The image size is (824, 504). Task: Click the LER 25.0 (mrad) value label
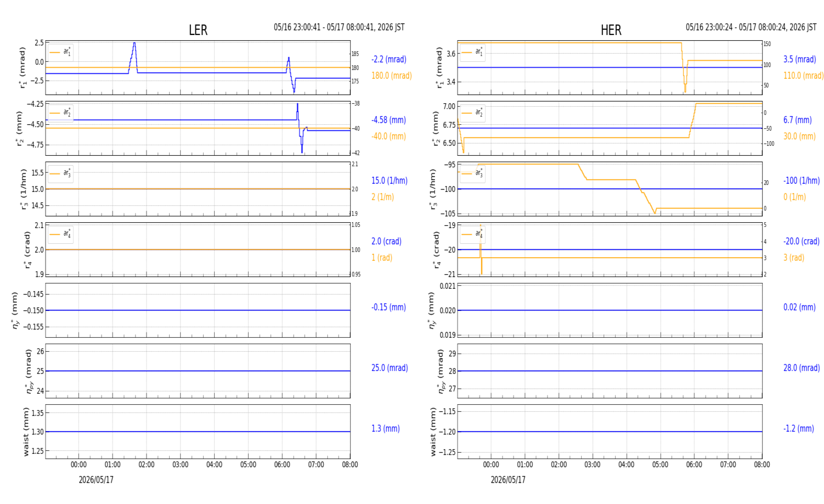pos(390,368)
